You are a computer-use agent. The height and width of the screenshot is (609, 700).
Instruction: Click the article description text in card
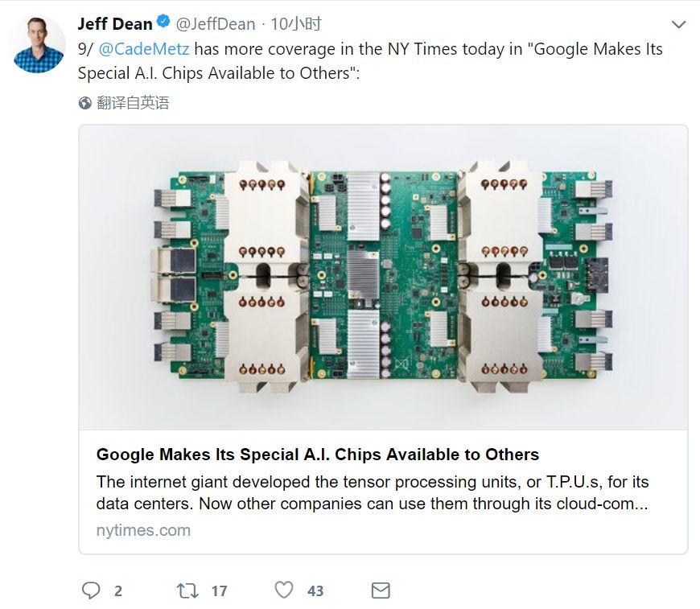point(373,493)
